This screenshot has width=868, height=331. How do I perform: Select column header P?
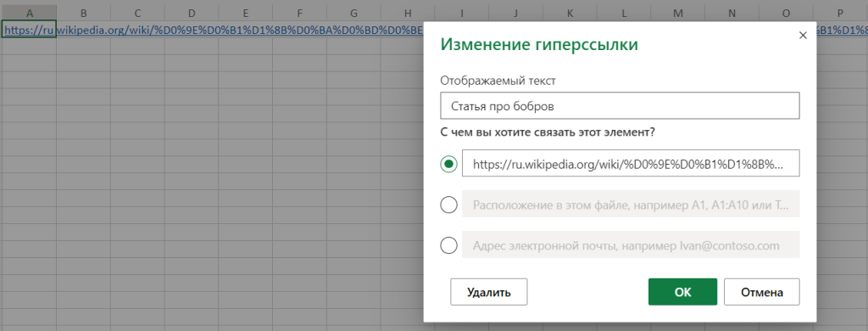pyautogui.click(x=840, y=13)
